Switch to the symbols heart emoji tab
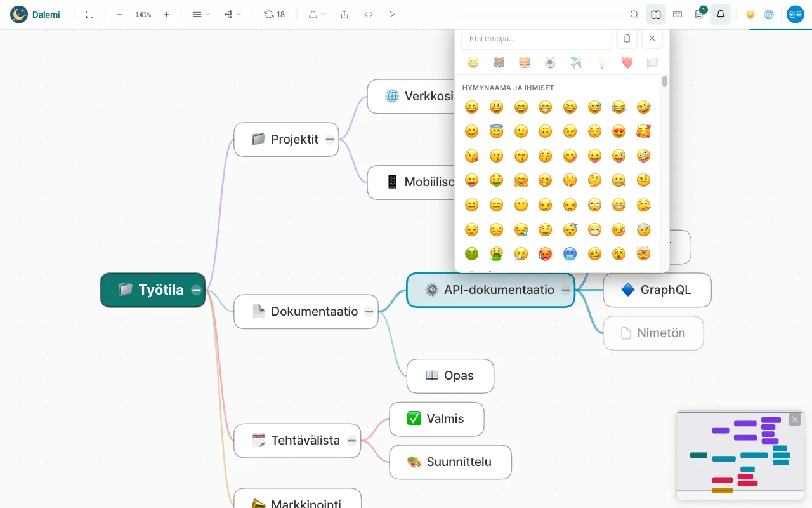The width and height of the screenshot is (812, 508). [627, 62]
